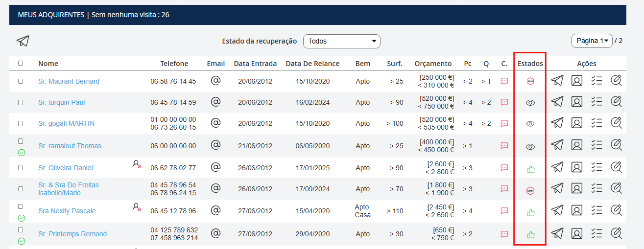Open the Estado da recuperação dropdown
The image size is (644, 249).
pos(341,41)
